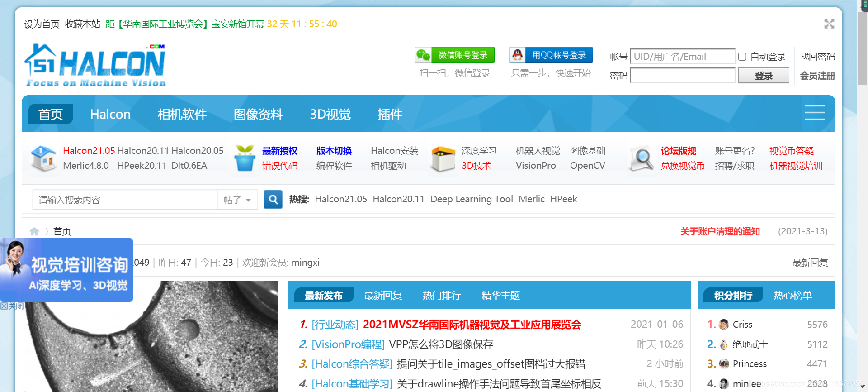This screenshot has width=868, height=392.
Task: Click the 登录 button
Action: pos(764,75)
